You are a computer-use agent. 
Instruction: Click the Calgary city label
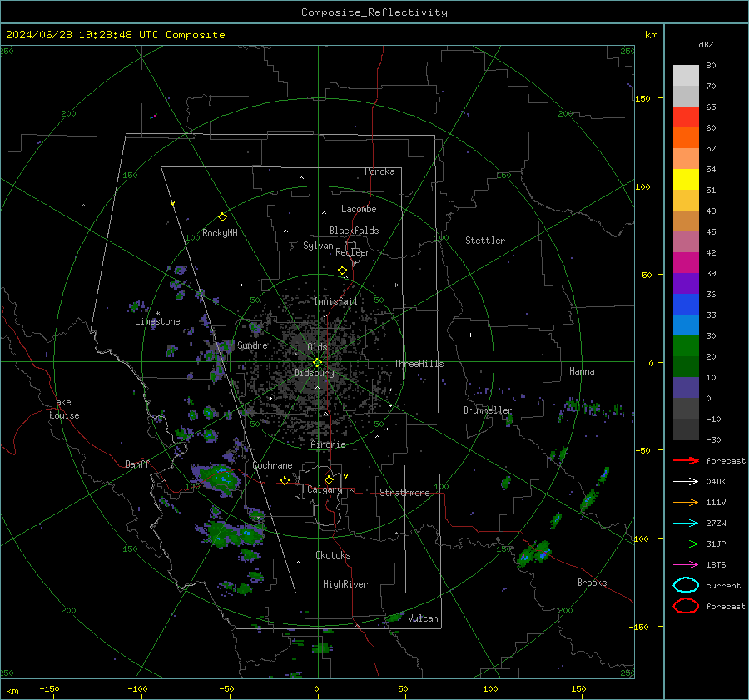[x=325, y=489]
